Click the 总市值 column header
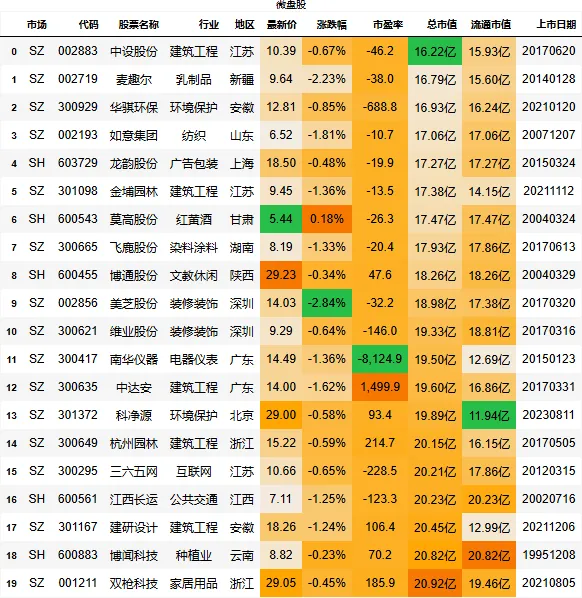 click(442, 25)
